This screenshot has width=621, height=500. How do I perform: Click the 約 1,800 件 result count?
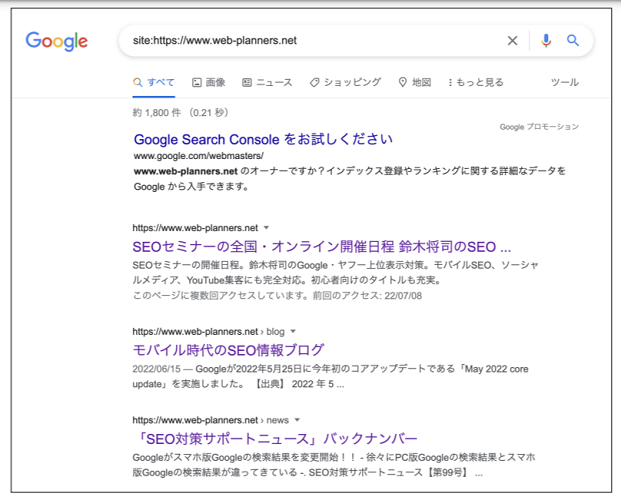click(x=157, y=113)
